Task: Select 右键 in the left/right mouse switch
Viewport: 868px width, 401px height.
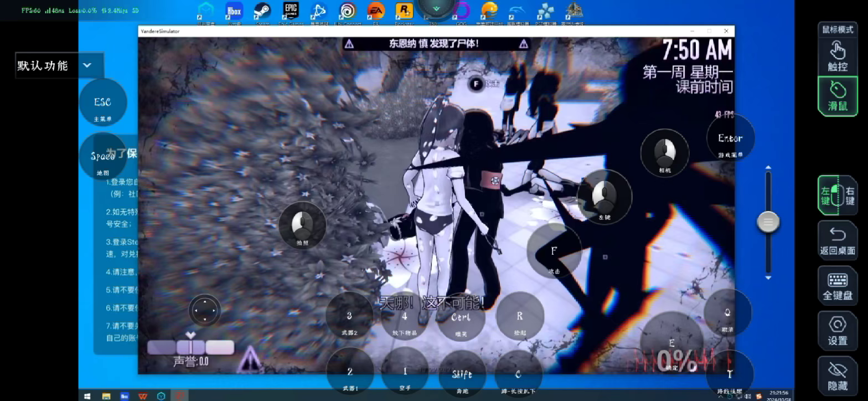Action: click(850, 195)
